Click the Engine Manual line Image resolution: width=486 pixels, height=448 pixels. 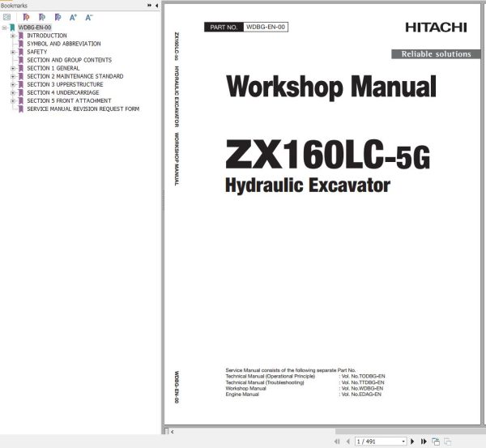pos(242,394)
